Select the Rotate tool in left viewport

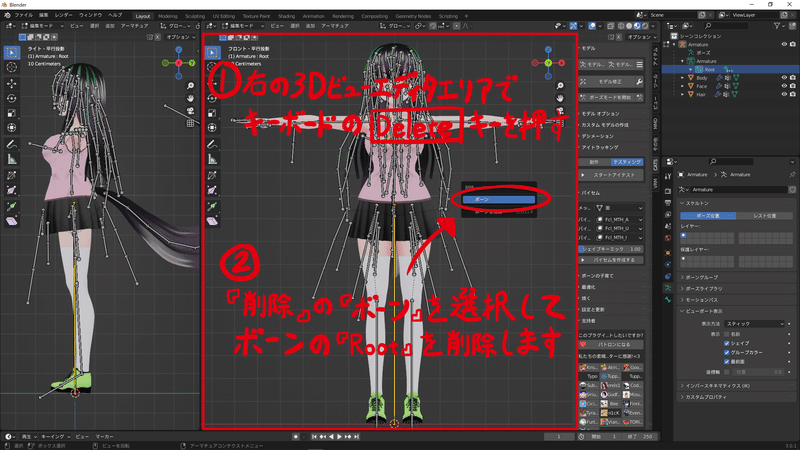[12, 98]
